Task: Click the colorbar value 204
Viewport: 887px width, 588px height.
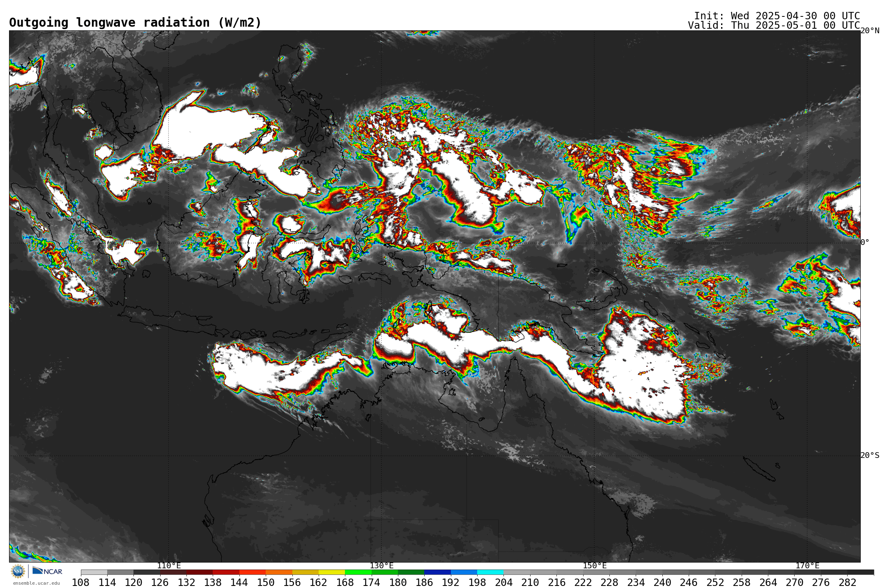Action: pyautogui.click(x=504, y=582)
